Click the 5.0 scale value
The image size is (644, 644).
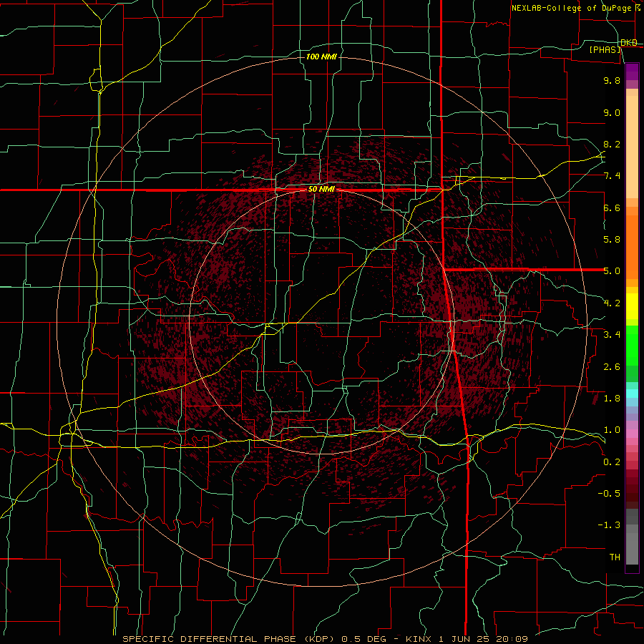click(x=612, y=271)
